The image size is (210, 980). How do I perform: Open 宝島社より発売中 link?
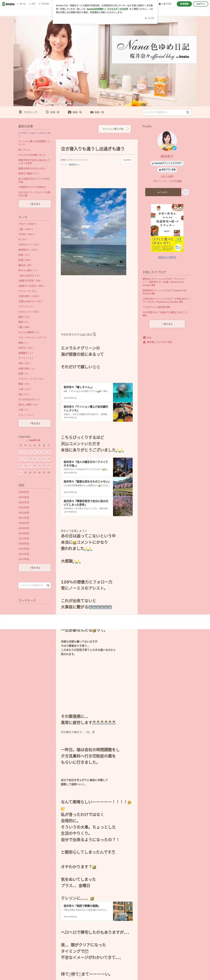(167, 257)
